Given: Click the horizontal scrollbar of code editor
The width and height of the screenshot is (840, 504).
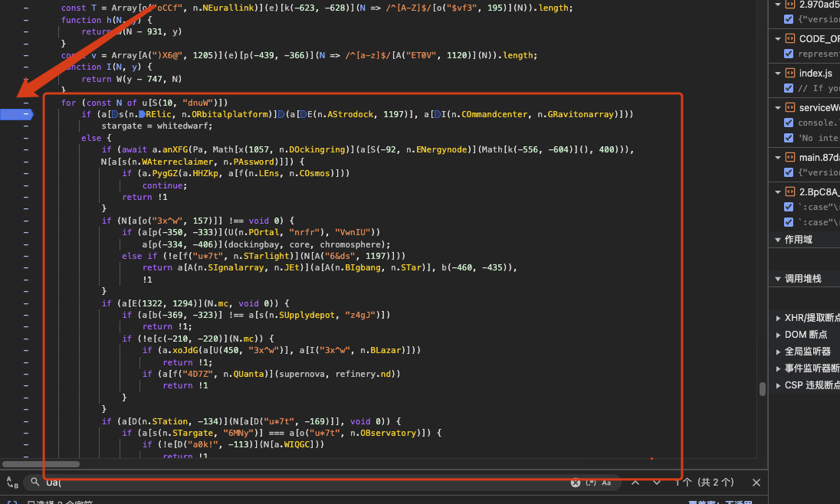Looking at the screenshot, I should click(x=41, y=464).
